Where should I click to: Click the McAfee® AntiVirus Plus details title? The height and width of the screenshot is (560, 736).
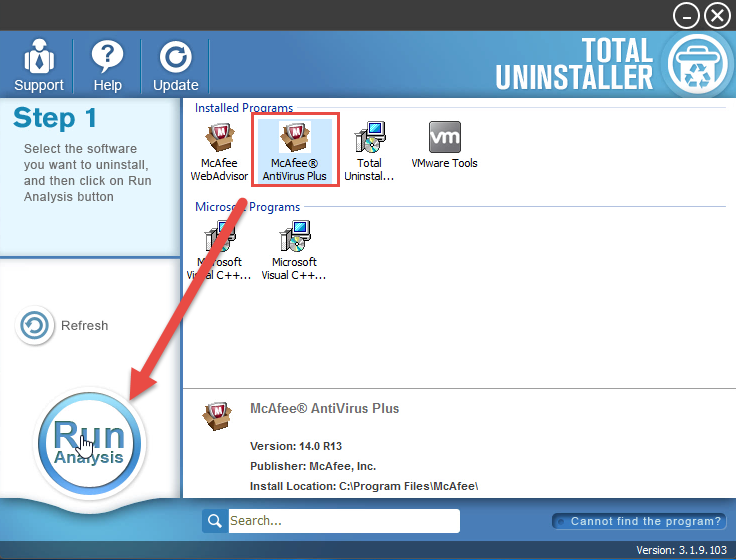(x=324, y=408)
